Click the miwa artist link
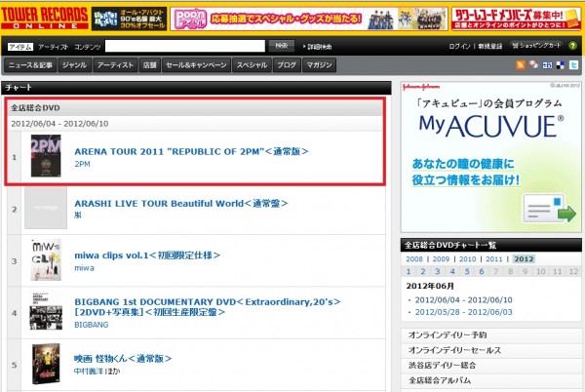The height and width of the screenshot is (392, 585). pyautogui.click(x=84, y=268)
